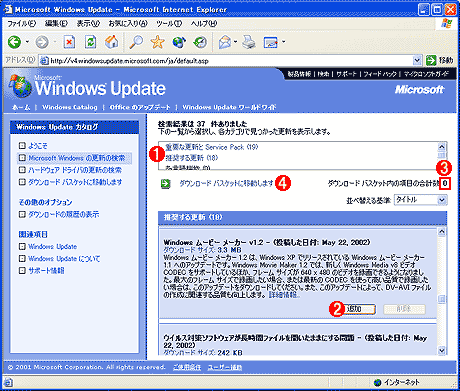
Task: Open Windows Update ワールドワイド link
Action: coord(229,107)
